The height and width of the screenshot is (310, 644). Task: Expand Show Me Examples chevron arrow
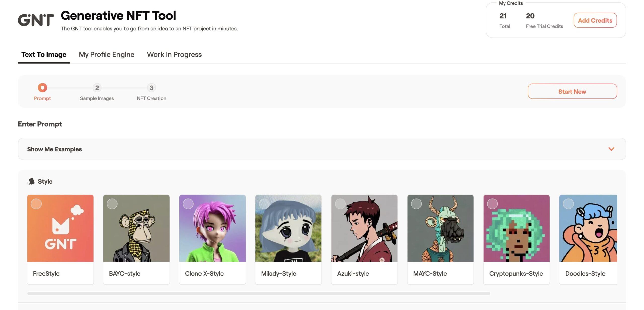coord(611,149)
